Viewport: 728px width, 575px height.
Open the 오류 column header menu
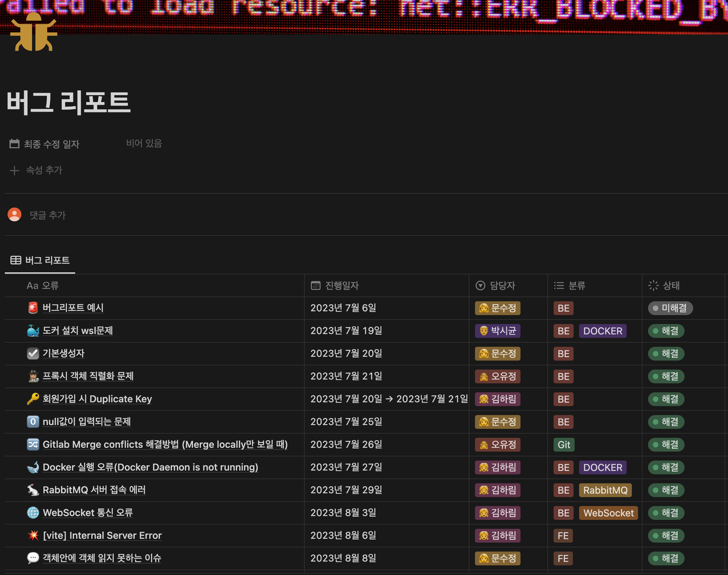click(x=154, y=286)
